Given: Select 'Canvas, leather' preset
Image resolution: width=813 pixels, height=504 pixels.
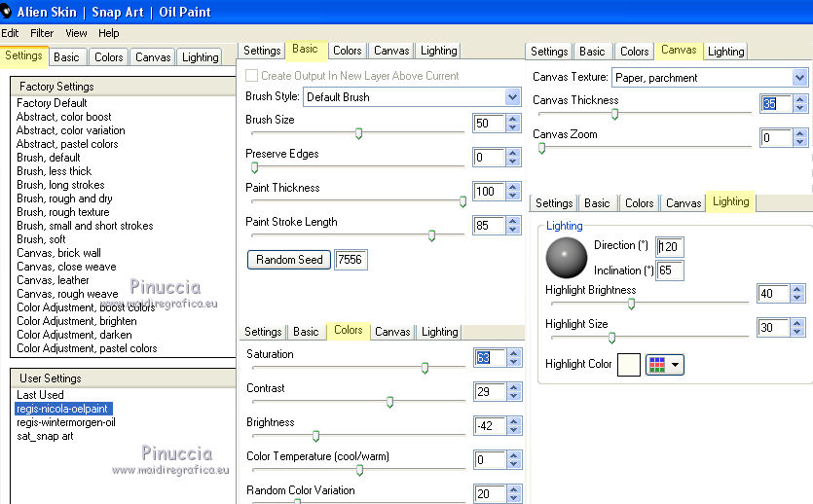Looking at the screenshot, I should coord(53,280).
